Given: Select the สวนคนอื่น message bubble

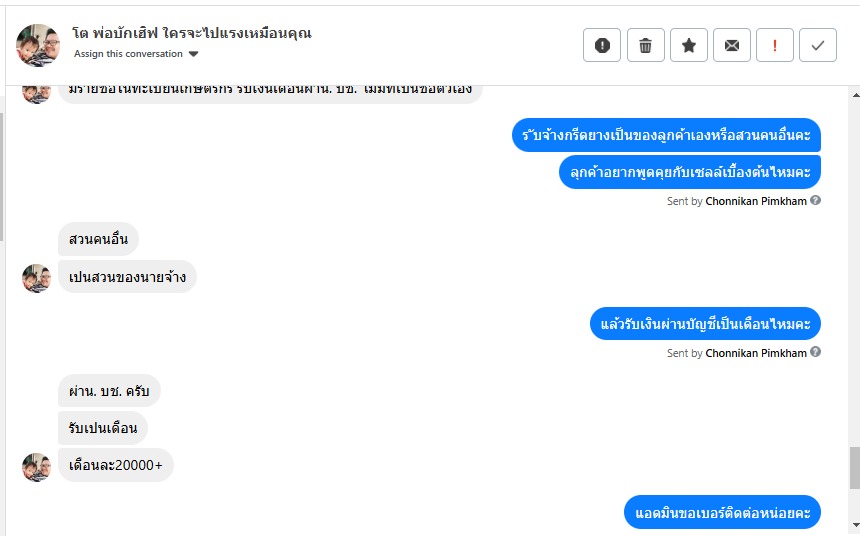Looking at the screenshot, I should coord(98,239).
